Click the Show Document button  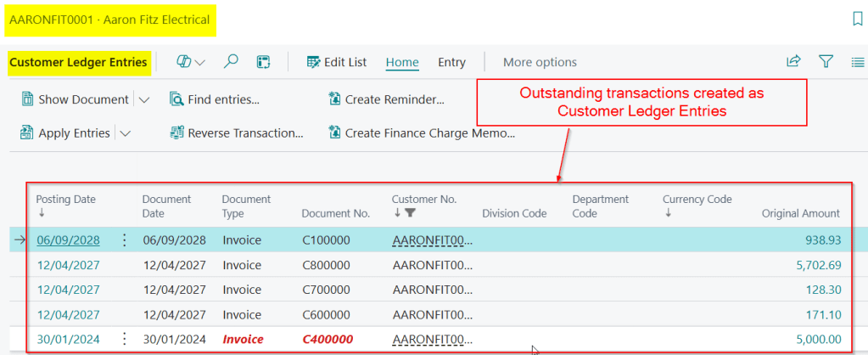point(76,99)
